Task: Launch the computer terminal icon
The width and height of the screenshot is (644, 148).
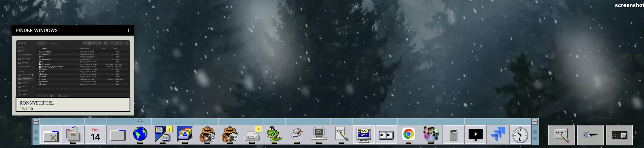Action: [319, 134]
